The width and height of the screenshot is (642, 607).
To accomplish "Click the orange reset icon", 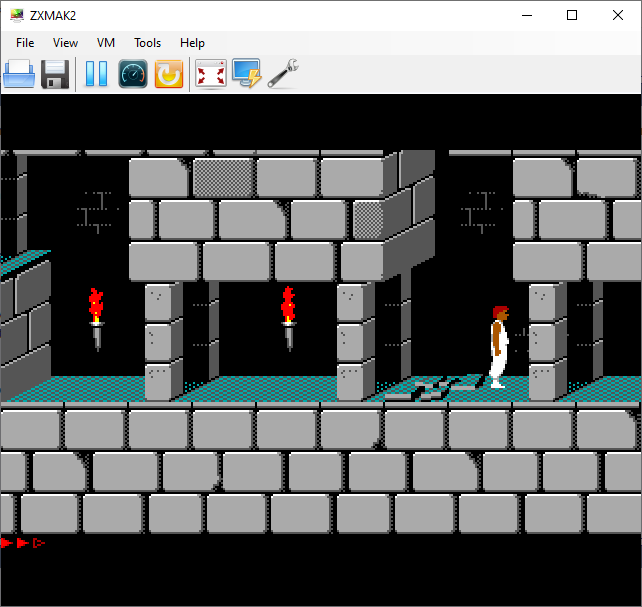I will (x=169, y=74).
